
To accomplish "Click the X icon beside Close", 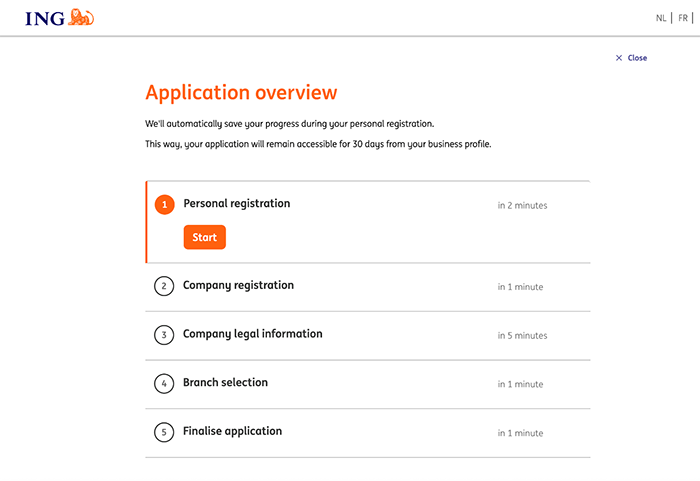I will (619, 58).
